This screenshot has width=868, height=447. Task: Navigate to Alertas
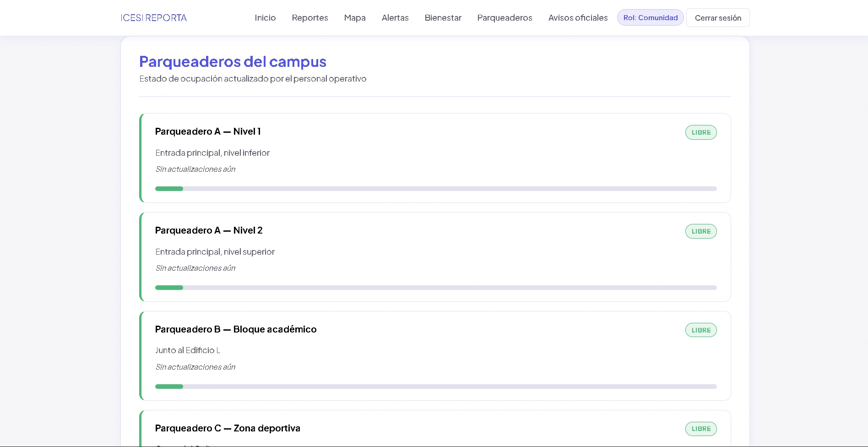(x=395, y=18)
